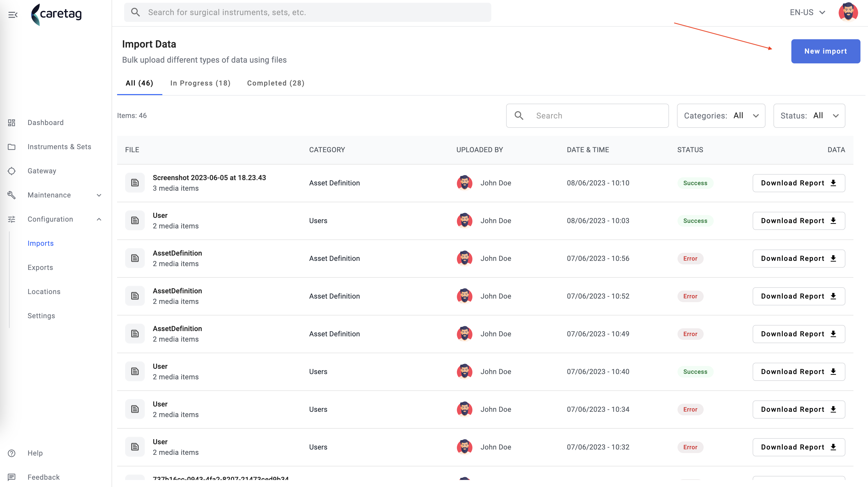Click the file icon for Screenshot 2023-06-05 row
The height and width of the screenshot is (487, 868).
(x=135, y=183)
